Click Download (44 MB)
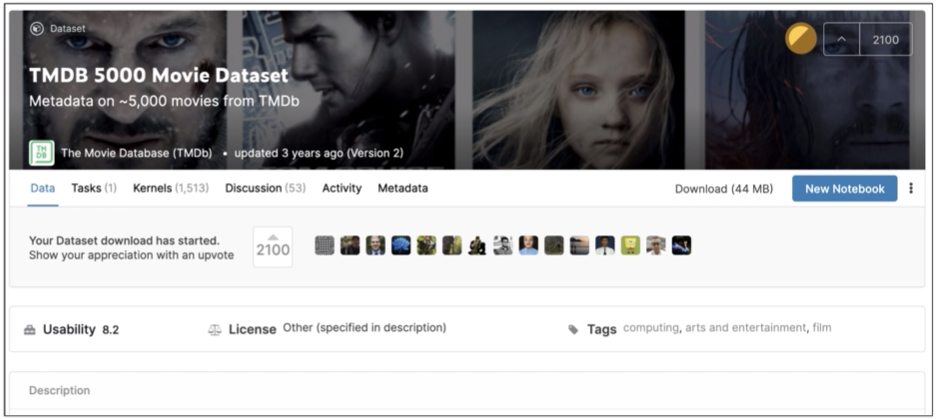938x419 pixels. [x=724, y=189]
